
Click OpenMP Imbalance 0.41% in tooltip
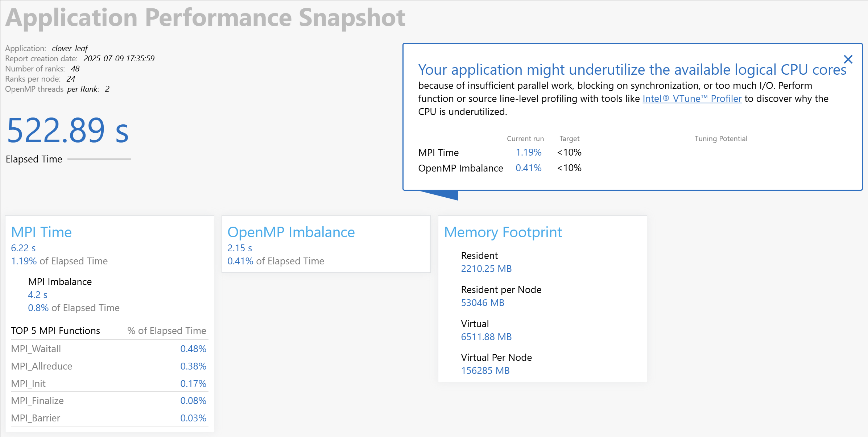pyautogui.click(x=529, y=168)
